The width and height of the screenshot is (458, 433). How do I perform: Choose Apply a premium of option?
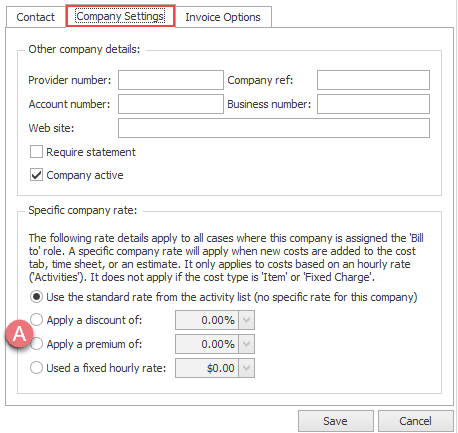click(x=36, y=344)
